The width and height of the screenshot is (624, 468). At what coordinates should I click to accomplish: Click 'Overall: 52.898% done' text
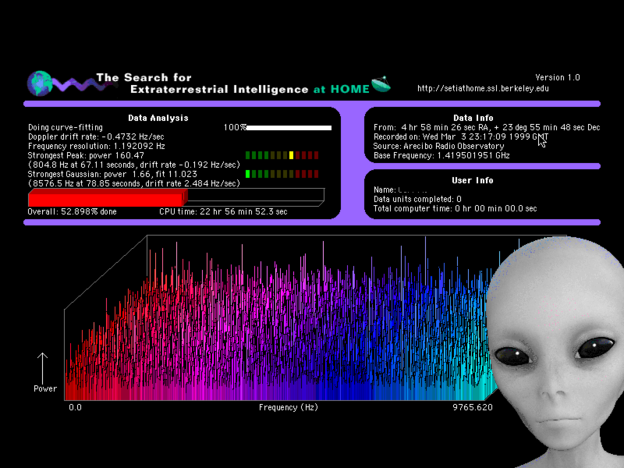(72, 212)
